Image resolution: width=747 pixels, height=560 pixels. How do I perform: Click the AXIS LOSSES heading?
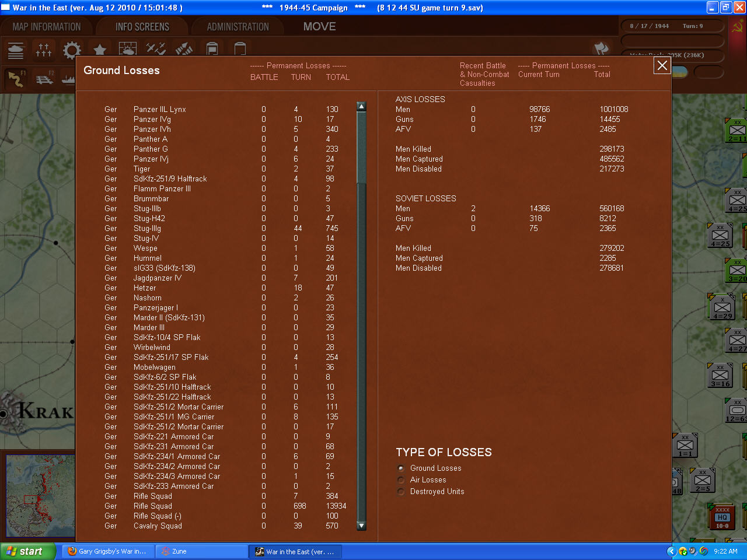420,99
